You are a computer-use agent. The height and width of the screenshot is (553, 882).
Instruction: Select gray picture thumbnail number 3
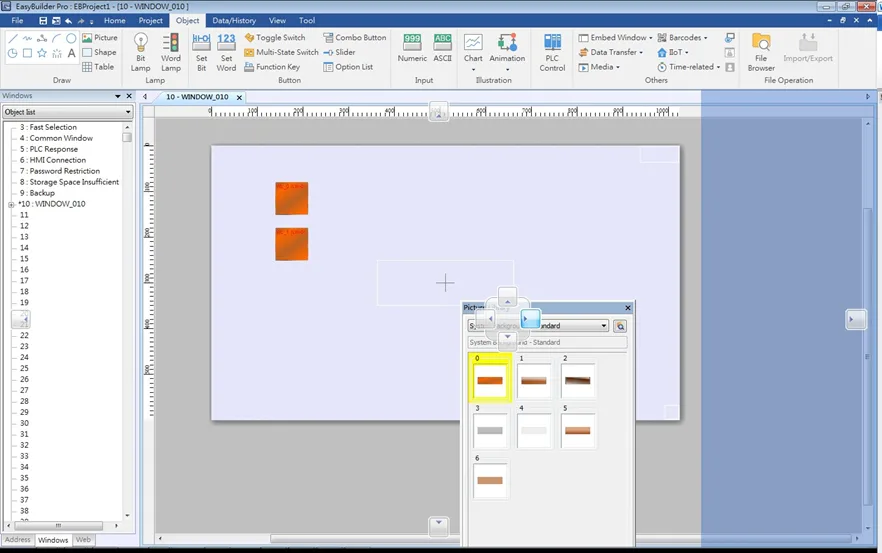(x=489, y=430)
